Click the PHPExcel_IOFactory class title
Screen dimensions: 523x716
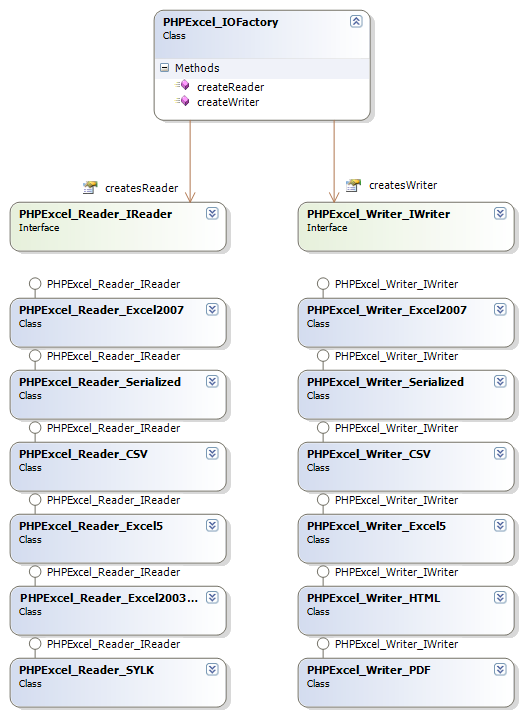[x=221, y=22]
